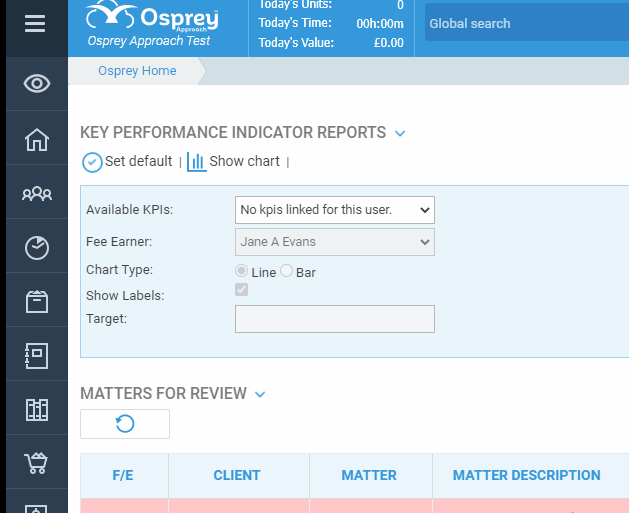Screen dimensions: 629x513
Task: Select the Line chart type radio
Action: pyautogui.click(x=241, y=271)
